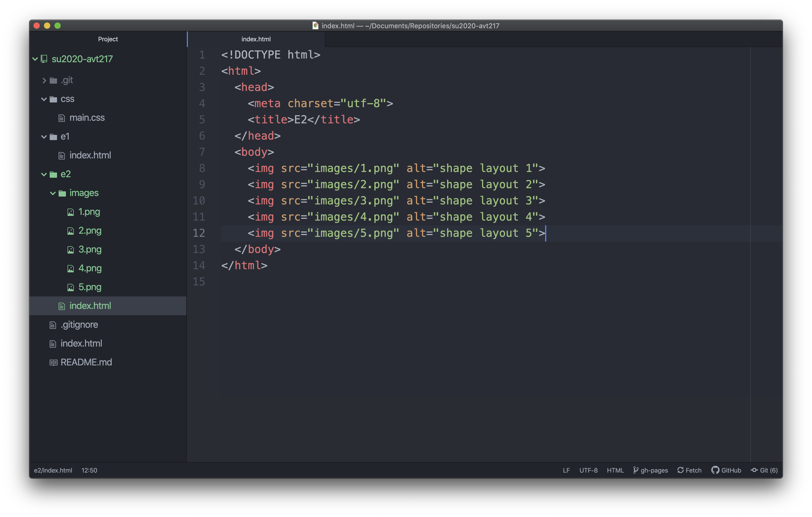Open 4.png from the images folder
This screenshot has height=517, width=812.
[90, 269]
